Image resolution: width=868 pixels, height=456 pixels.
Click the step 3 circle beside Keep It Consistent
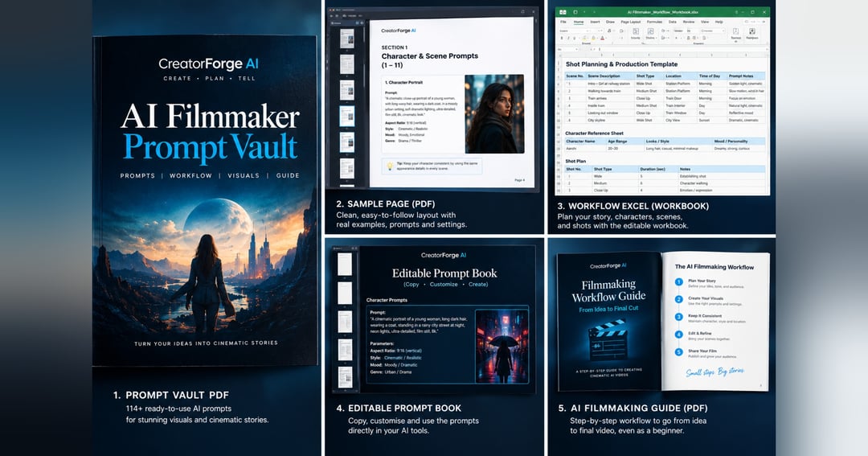point(678,317)
